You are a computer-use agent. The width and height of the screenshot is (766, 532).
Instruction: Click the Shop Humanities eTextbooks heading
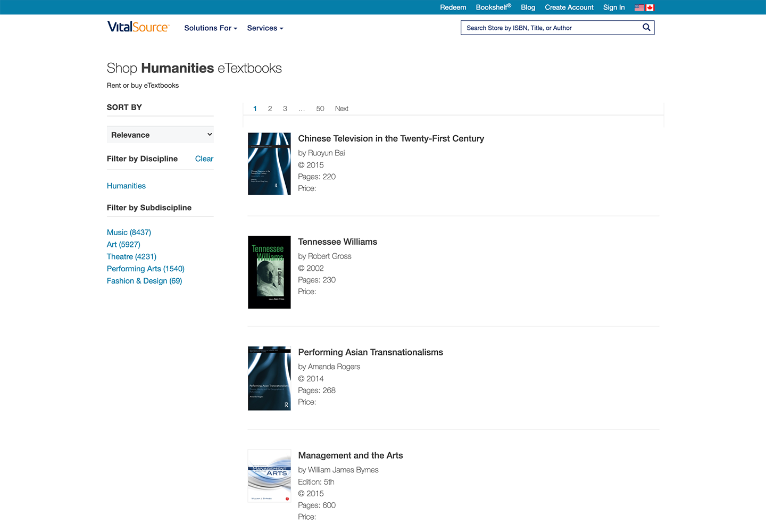(194, 68)
